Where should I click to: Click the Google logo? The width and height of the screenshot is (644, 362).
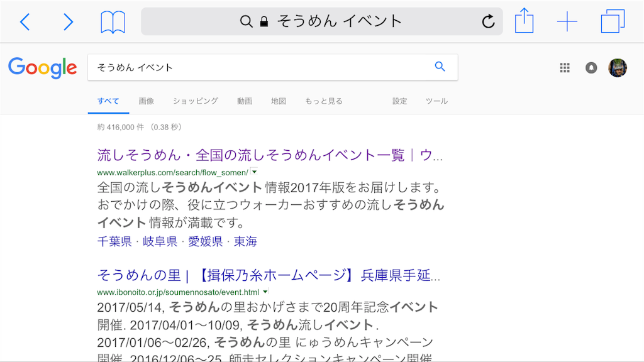[42, 68]
